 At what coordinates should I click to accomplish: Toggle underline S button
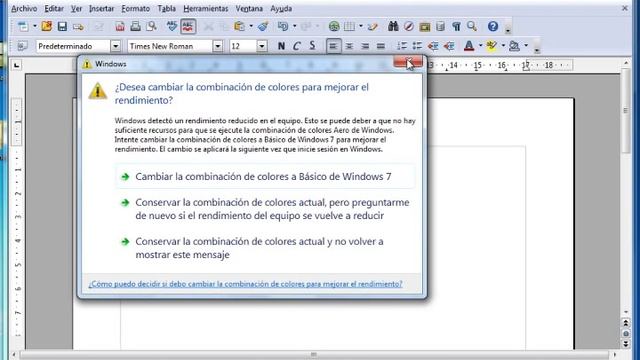click(312, 46)
